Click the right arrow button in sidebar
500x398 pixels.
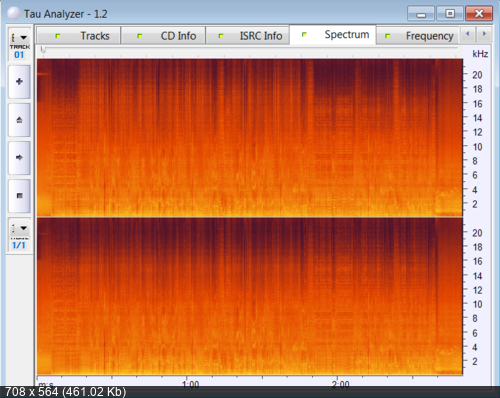pos(19,158)
